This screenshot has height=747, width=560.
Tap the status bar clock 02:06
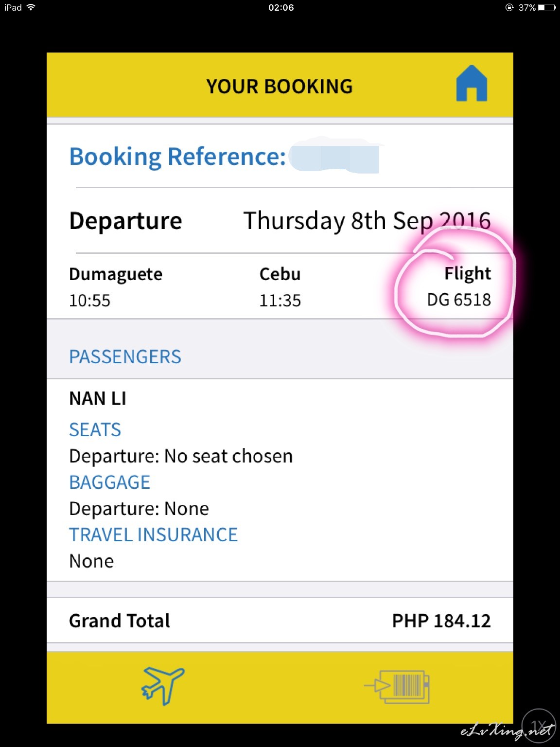click(x=281, y=7)
